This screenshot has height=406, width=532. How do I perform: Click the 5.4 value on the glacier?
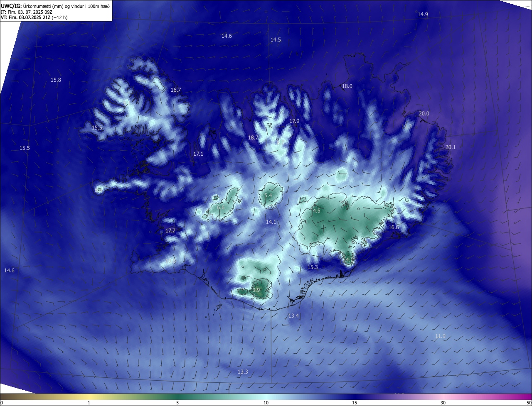[x=268, y=196]
